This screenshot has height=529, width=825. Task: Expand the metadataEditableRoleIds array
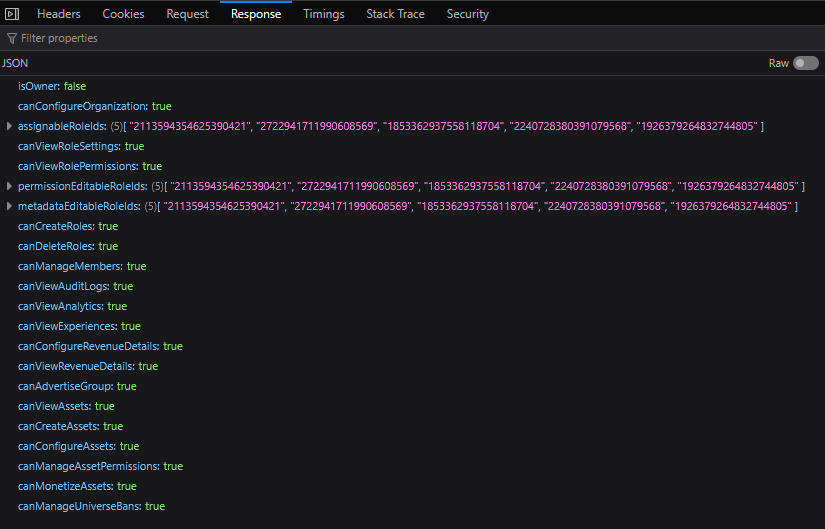pyautogui.click(x=9, y=206)
